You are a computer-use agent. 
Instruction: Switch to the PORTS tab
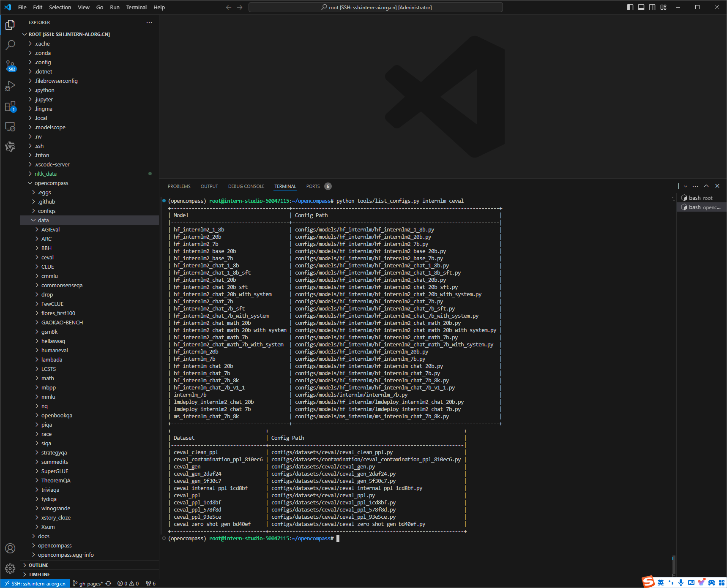tap(313, 186)
